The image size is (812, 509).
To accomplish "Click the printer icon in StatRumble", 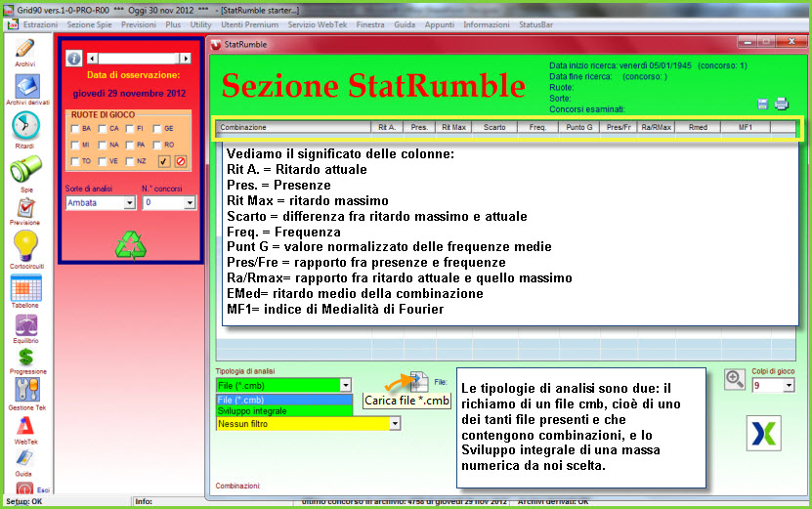I will click(x=782, y=105).
